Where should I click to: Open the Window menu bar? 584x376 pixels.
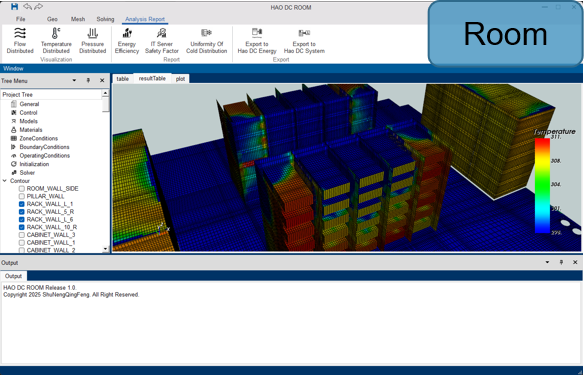[13, 68]
